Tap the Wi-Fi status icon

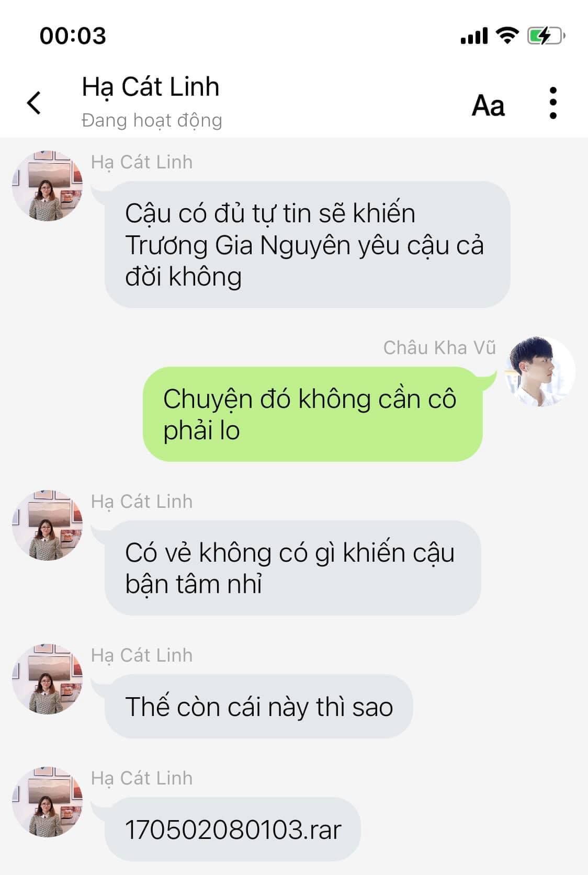pos(506,36)
